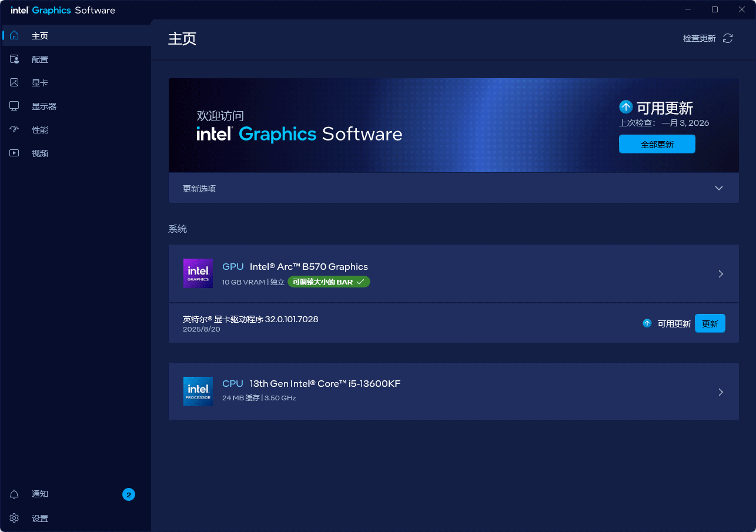Click the Intel Graphics Software title bar logo
Screen dimensions: 756x532
point(63,10)
